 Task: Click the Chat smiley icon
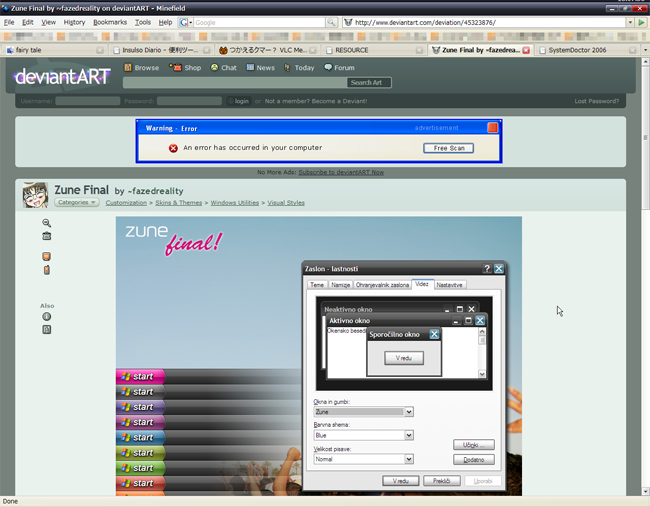coord(214,67)
